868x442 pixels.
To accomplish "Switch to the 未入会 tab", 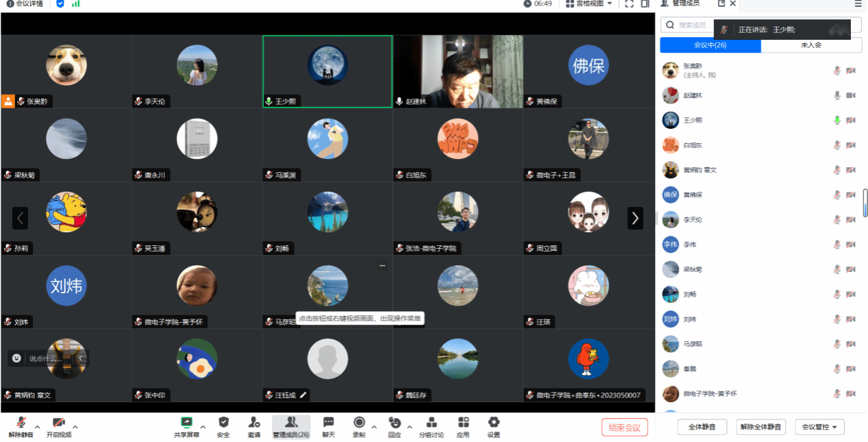I will (x=811, y=45).
